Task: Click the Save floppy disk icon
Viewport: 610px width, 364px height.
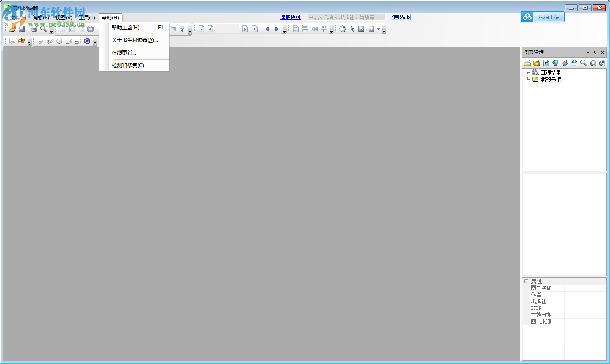Action: click(x=22, y=29)
